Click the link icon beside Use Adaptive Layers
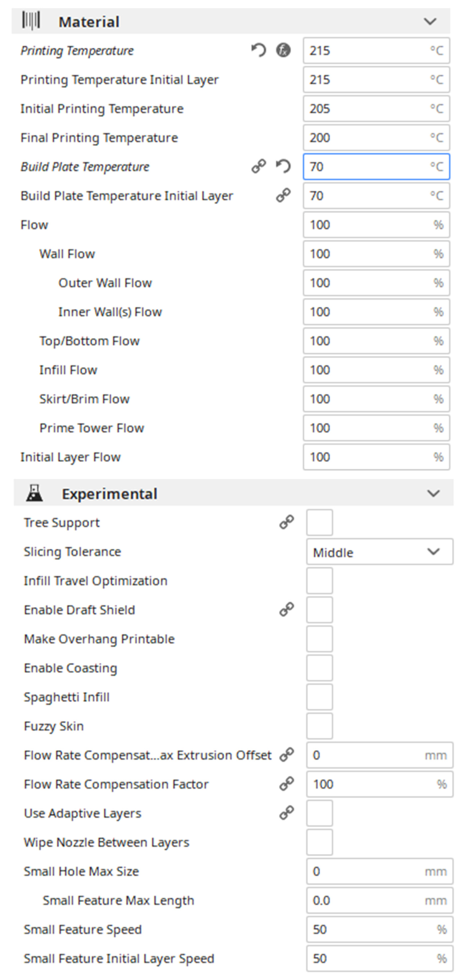Image resolution: width=460 pixels, height=980 pixels. [287, 813]
